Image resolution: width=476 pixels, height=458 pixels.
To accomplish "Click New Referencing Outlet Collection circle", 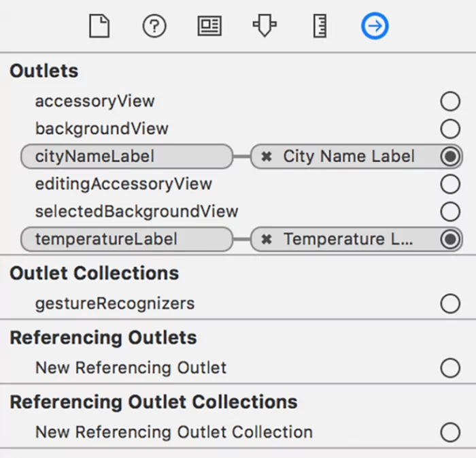I will [x=450, y=432].
